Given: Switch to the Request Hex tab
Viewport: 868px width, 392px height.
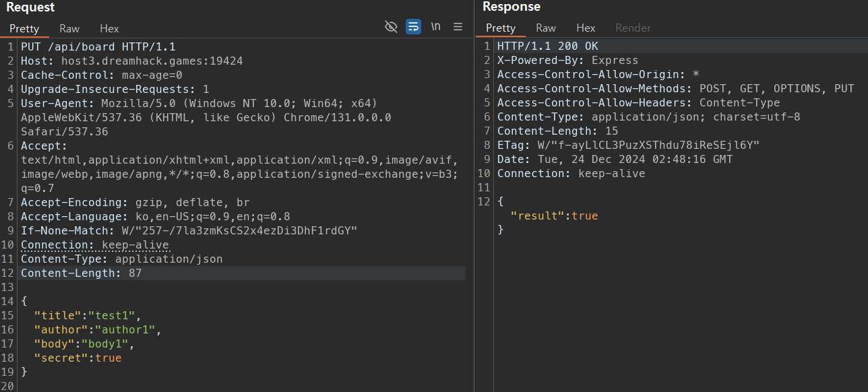Looking at the screenshot, I should pos(109,28).
